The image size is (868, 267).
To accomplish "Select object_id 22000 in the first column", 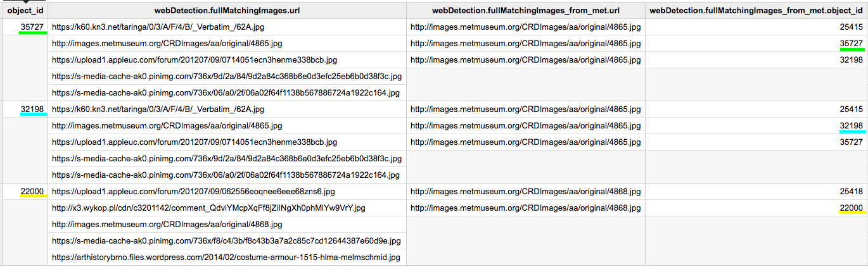I will [32, 191].
